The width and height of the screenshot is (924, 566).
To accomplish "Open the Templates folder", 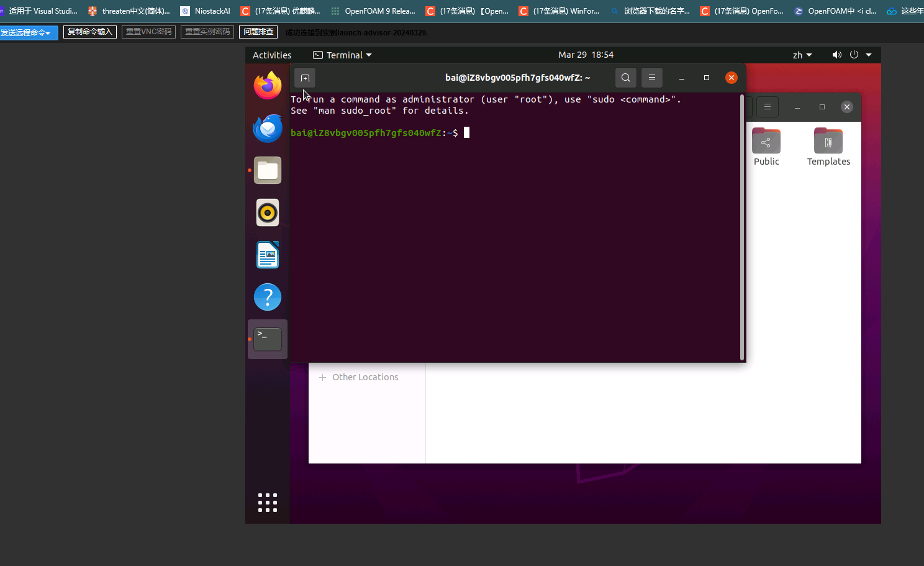I will pos(828,147).
